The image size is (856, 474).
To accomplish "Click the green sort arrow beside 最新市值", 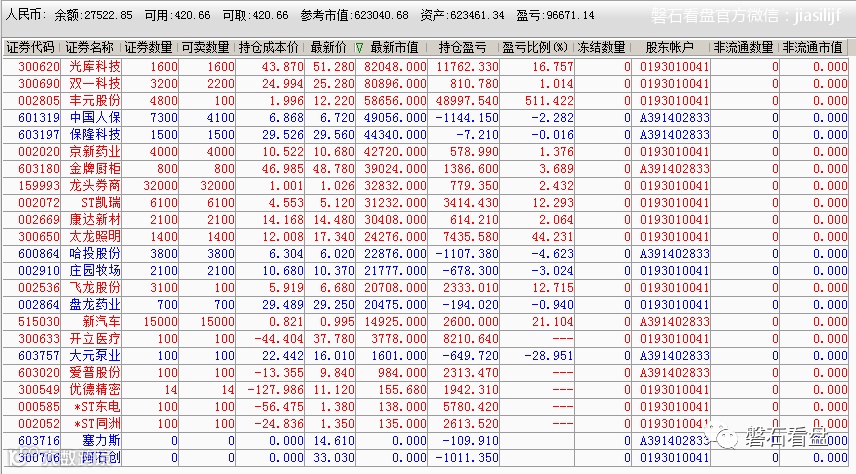I will 359,49.
